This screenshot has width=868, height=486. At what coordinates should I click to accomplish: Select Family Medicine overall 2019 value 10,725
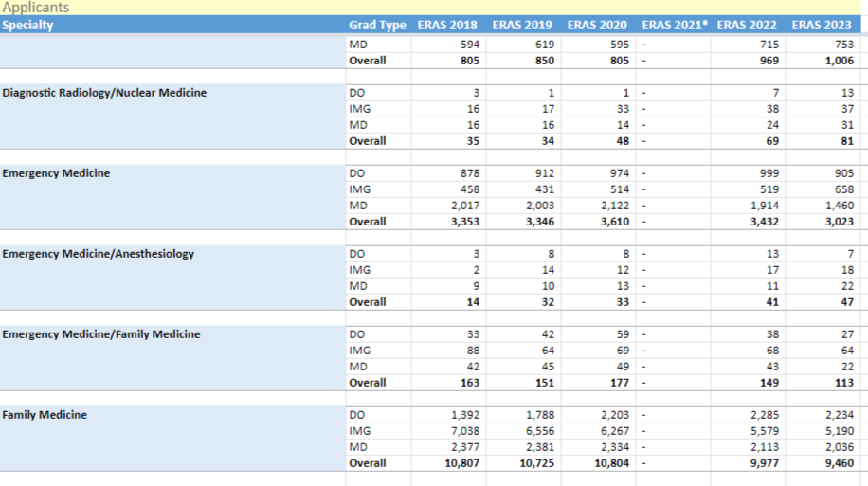click(x=534, y=463)
